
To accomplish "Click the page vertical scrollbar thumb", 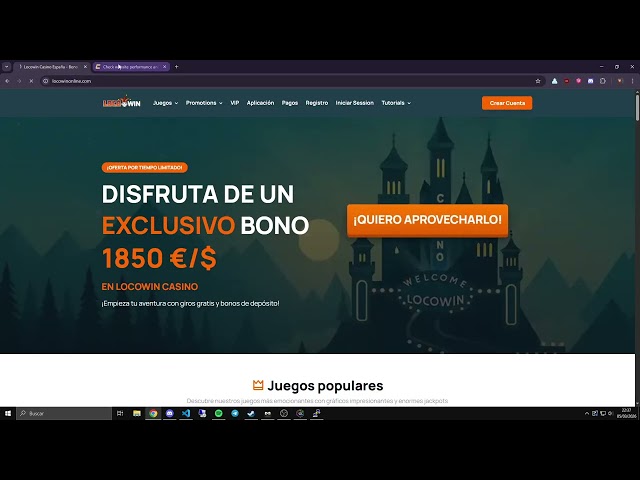I will click(x=637, y=107).
